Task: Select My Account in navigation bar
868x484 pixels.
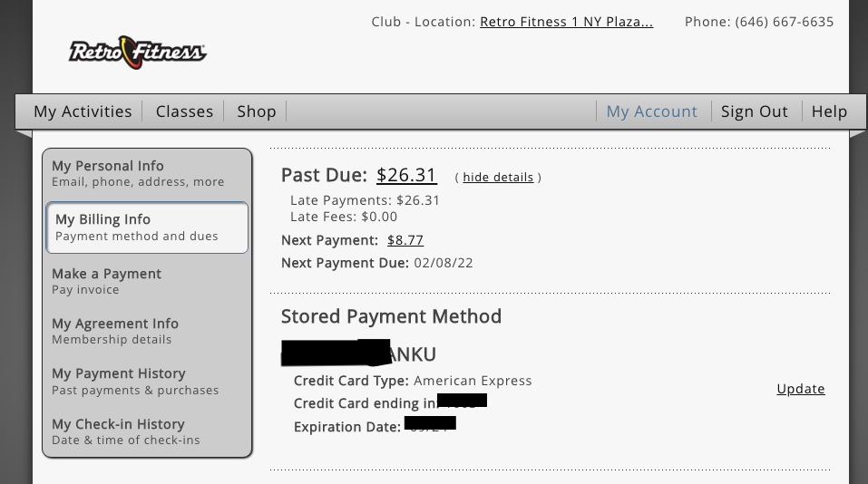Action: coord(652,111)
